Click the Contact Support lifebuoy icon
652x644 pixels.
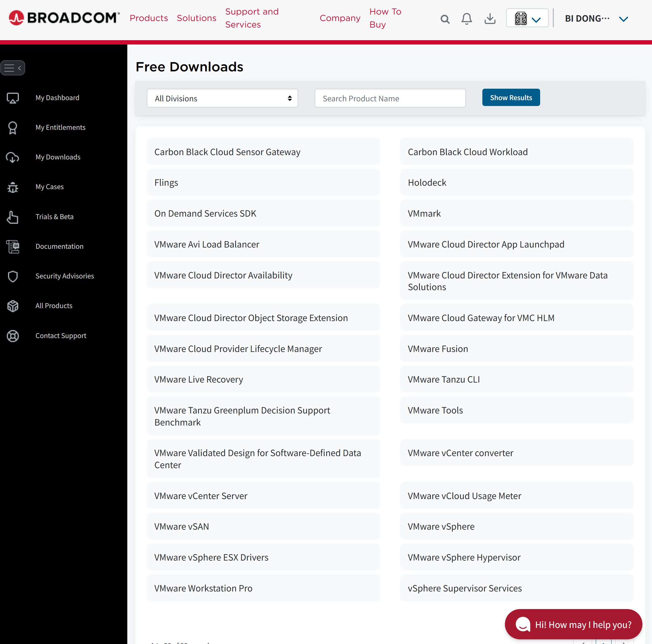pos(13,336)
